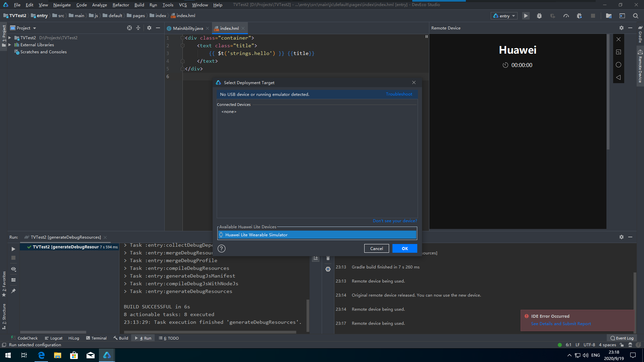
Task: Click the UTF-8 encoding in status bar
Action: click(x=589, y=345)
